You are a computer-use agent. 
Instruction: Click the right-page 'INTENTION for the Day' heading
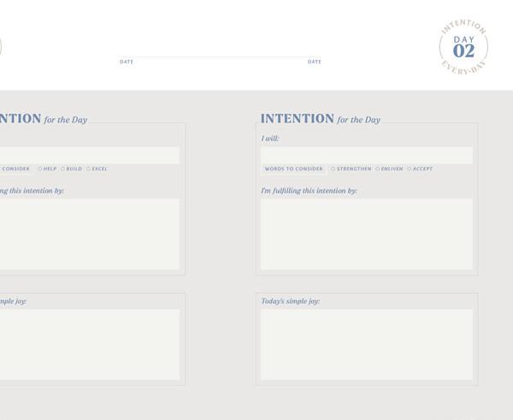click(321, 119)
